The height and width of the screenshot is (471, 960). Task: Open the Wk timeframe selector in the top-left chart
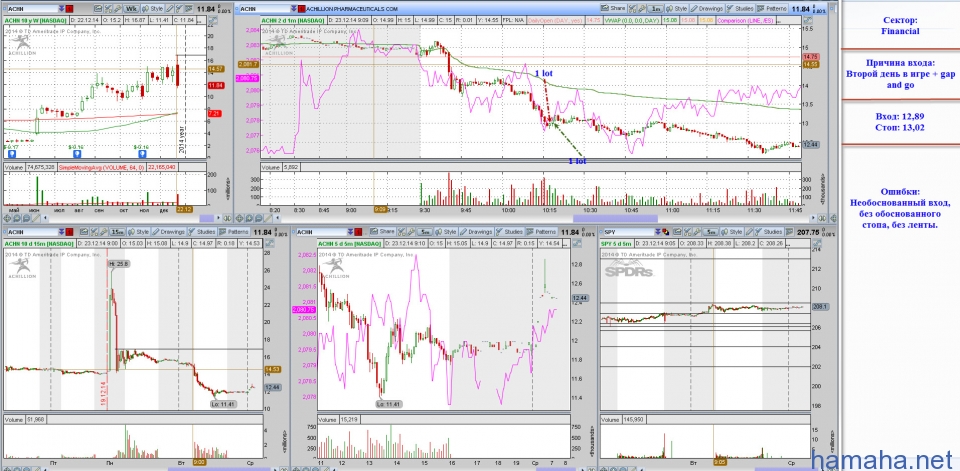click(131, 9)
